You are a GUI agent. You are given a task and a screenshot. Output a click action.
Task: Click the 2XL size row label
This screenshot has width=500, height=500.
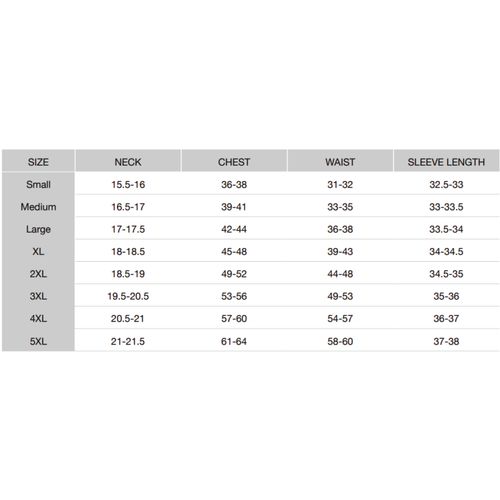(38, 274)
